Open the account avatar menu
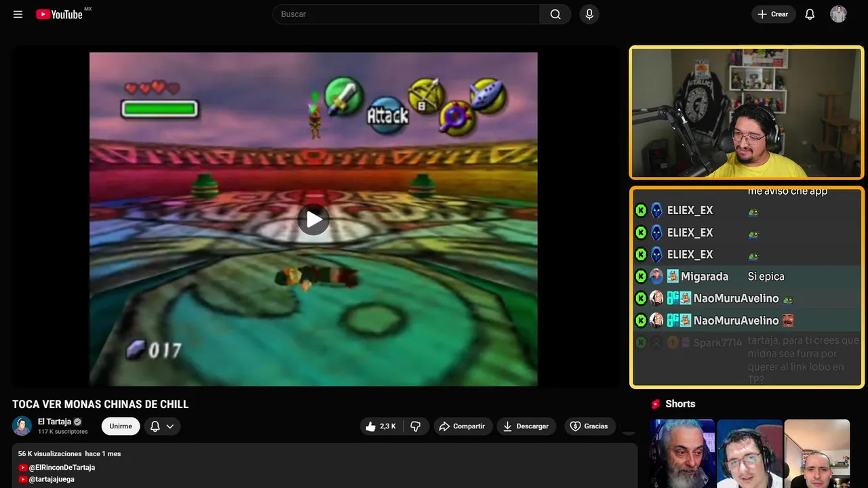This screenshot has width=868, height=488. pos(838,14)
